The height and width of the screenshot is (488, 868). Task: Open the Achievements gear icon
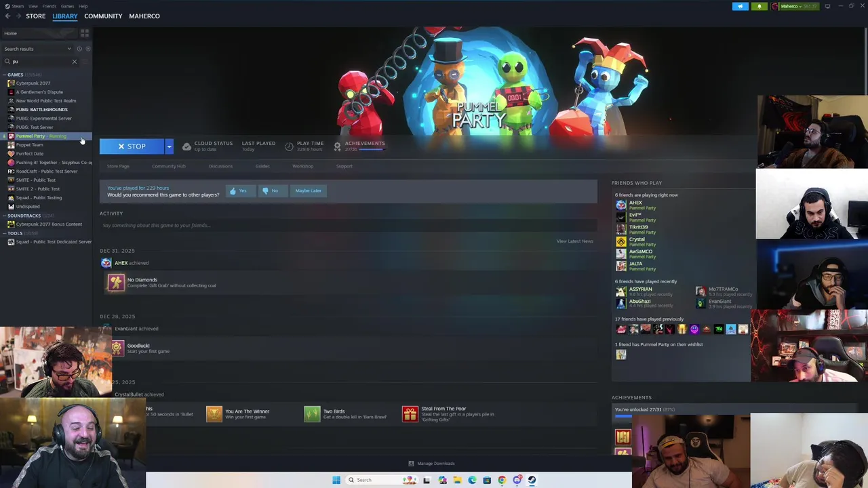pyautogui.click(x=337, y=146)
